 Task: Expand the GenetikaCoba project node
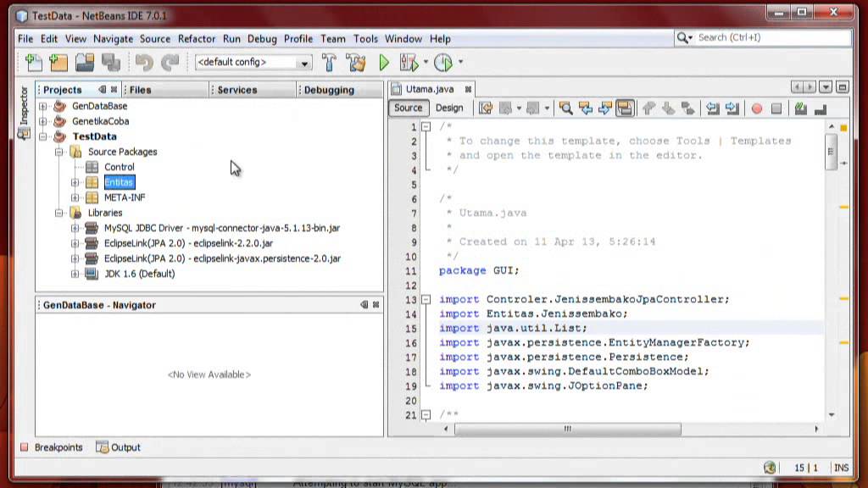[x=42, y=121]
